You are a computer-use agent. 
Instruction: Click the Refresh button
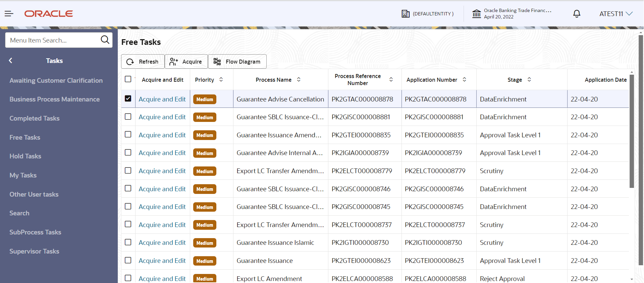pyautogui.click(x=143, y=62)
